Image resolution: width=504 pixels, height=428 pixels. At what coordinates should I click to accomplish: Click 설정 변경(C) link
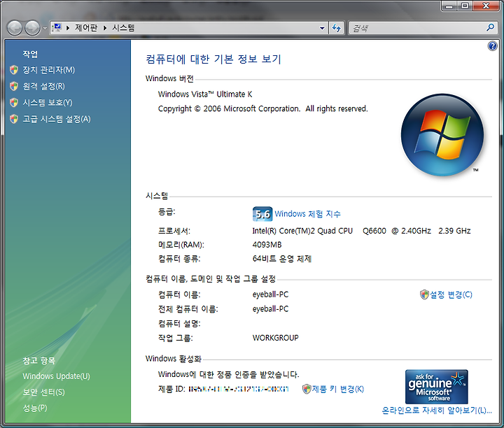[451, 294]
